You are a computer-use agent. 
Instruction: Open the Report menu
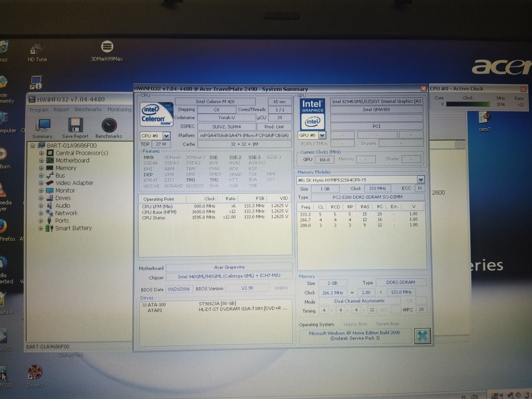coord(61,110)
